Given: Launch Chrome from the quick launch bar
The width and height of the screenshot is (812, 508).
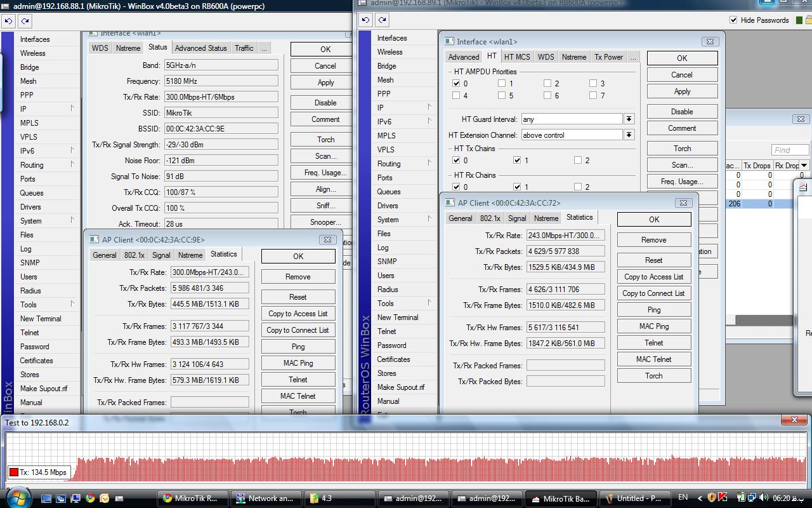Looking at the screenshot, I should [x=90, y=498].
